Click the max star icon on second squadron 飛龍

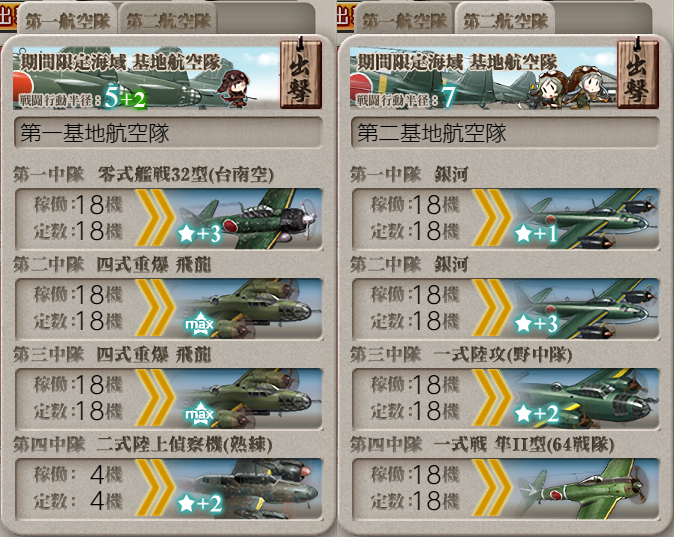(199, 325)
